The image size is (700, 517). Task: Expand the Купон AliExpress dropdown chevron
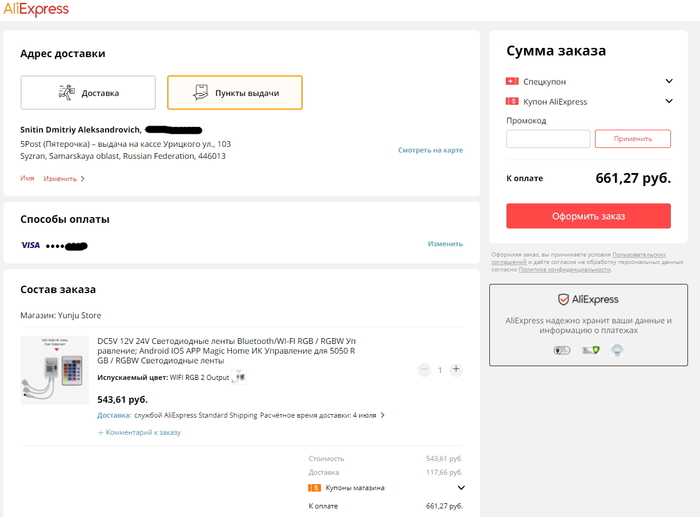point(669,101)
